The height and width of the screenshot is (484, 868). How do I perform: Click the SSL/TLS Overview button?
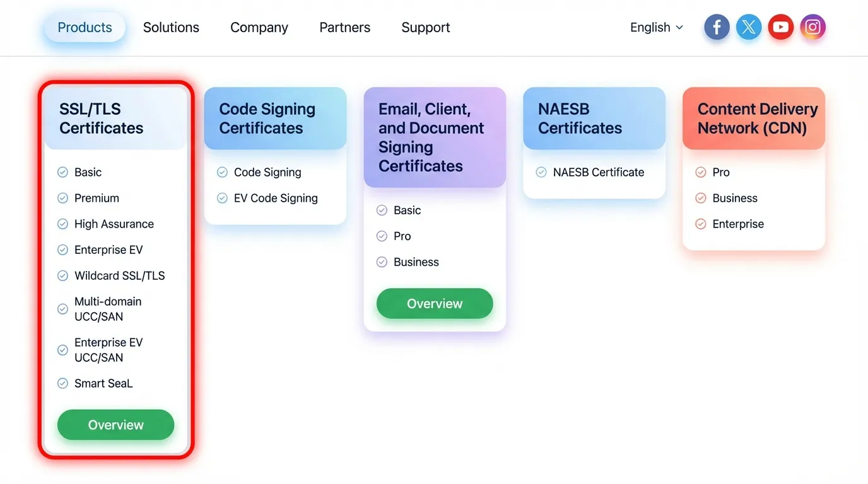(115, 425)
